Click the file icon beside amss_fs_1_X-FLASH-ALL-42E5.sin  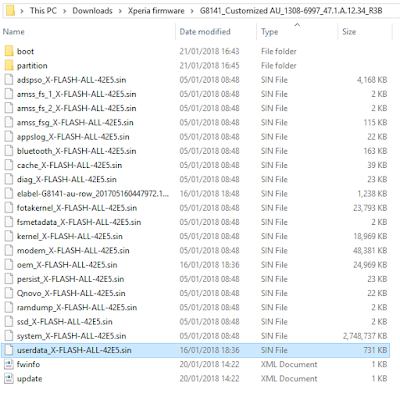tap(9, 94)
